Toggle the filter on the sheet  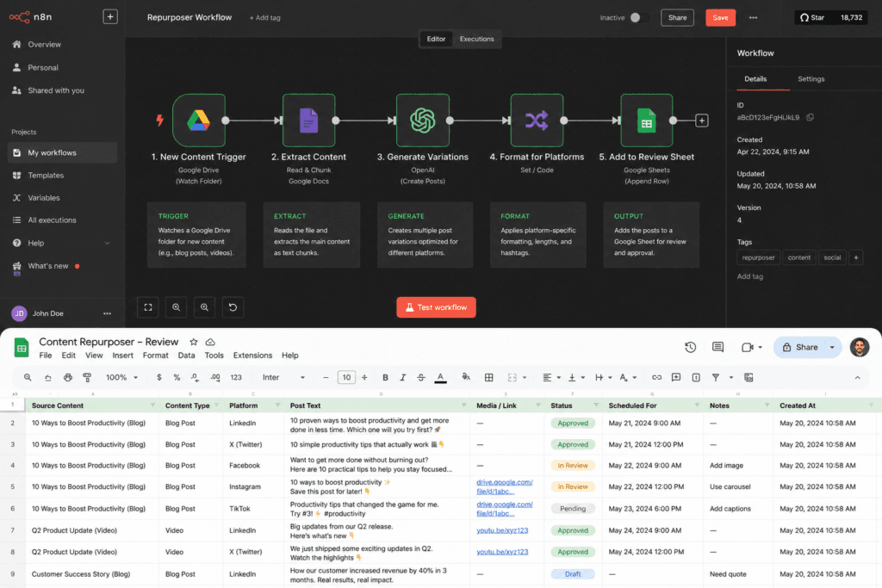(716, 377)
